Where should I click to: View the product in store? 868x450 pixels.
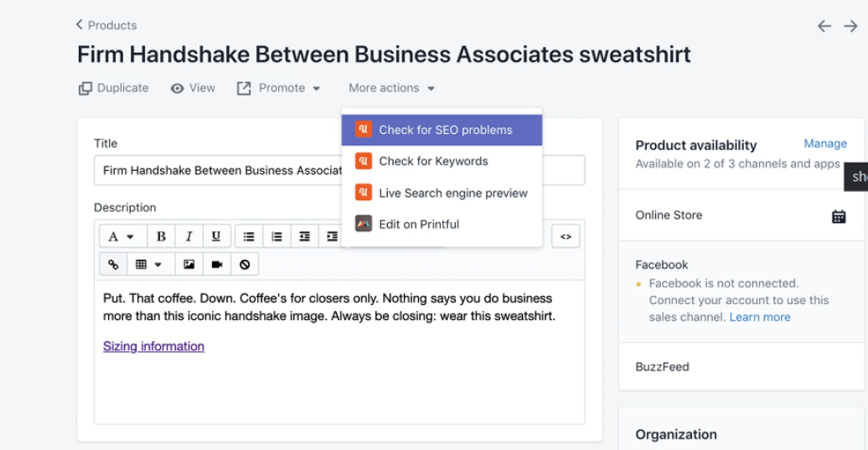coord(193,88)
